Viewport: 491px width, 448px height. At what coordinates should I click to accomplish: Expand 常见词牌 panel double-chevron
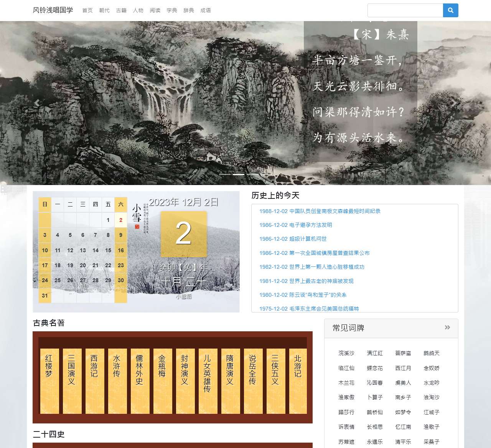tap(447, 327)
